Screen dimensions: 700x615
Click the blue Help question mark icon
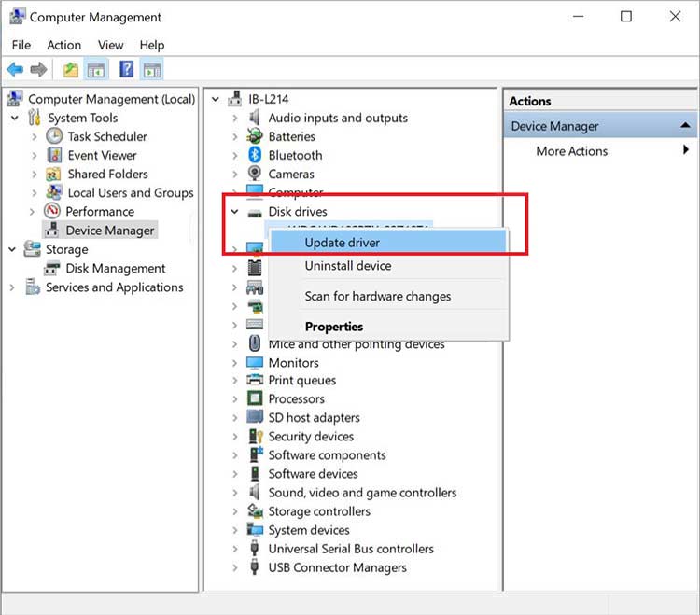click(126, 69)
